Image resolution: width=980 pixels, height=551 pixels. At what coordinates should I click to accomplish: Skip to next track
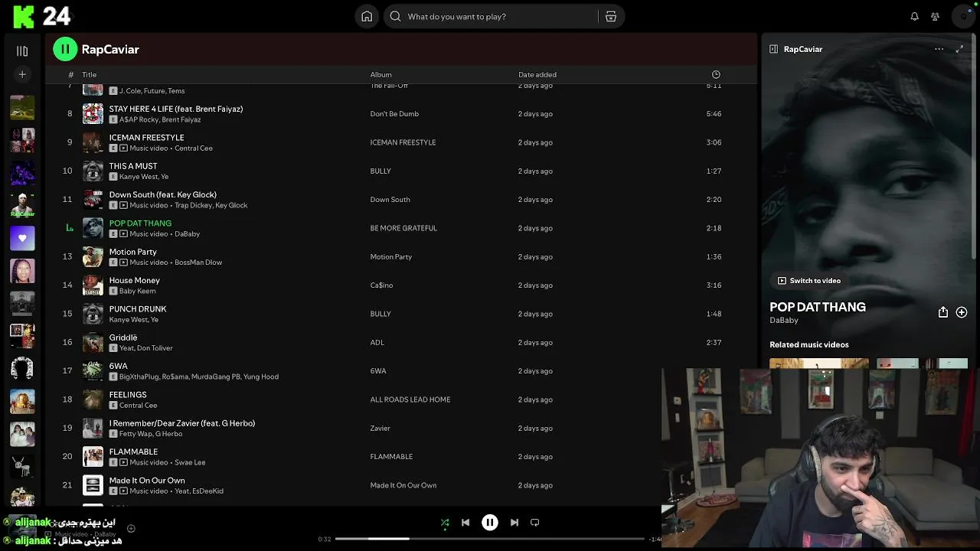tap(514, 523)
